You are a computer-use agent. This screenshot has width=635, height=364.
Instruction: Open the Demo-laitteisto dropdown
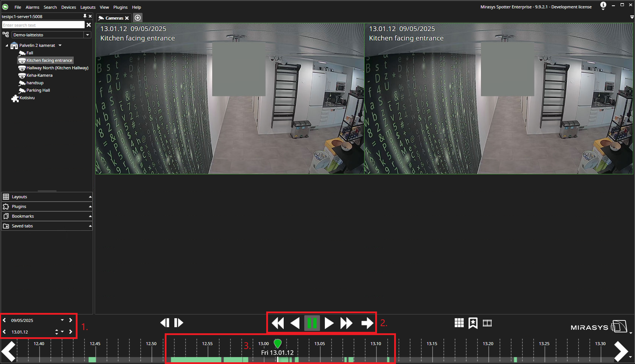pyautogui.click(x=87, y=35)
